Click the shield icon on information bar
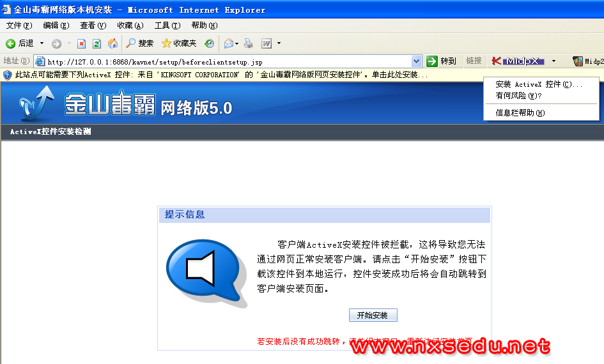This screenshot has width=604, height=364. [7, 75]
